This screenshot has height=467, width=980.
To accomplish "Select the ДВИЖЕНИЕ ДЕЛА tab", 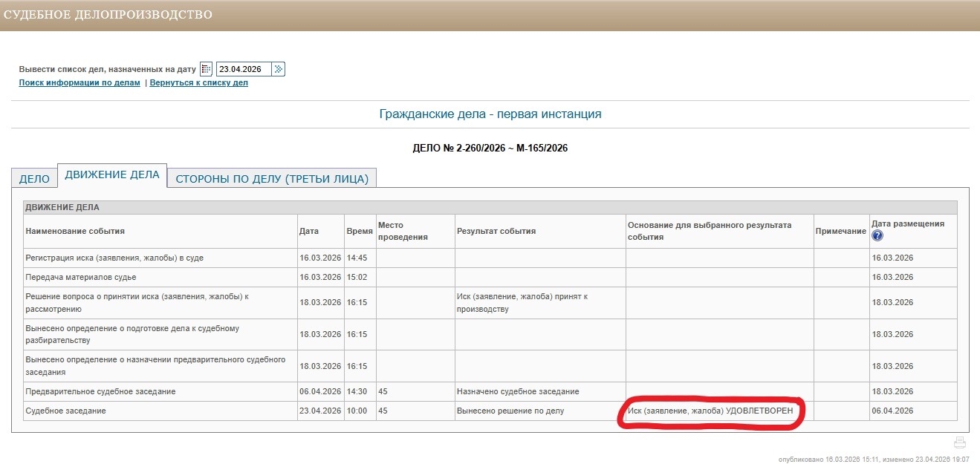I will 112,175.
